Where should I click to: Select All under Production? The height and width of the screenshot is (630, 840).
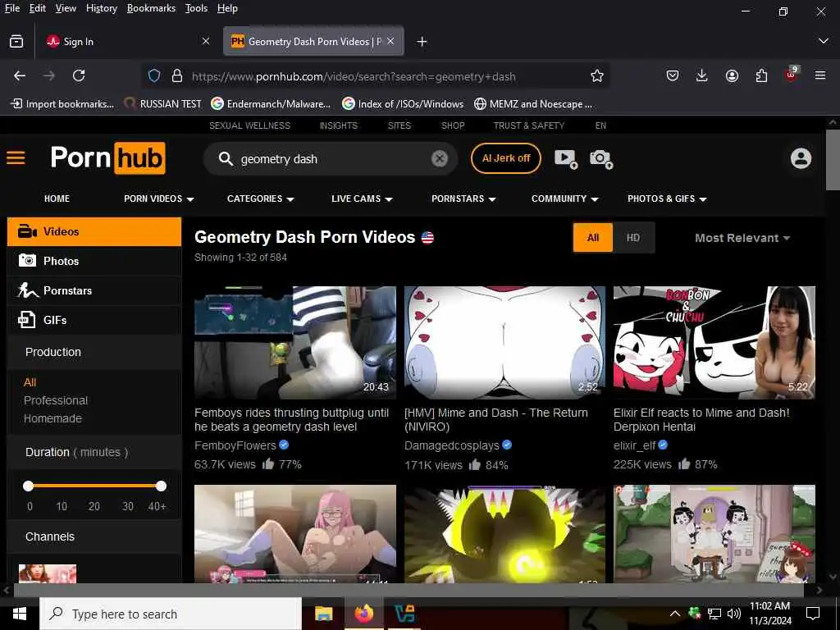point(30,382)
